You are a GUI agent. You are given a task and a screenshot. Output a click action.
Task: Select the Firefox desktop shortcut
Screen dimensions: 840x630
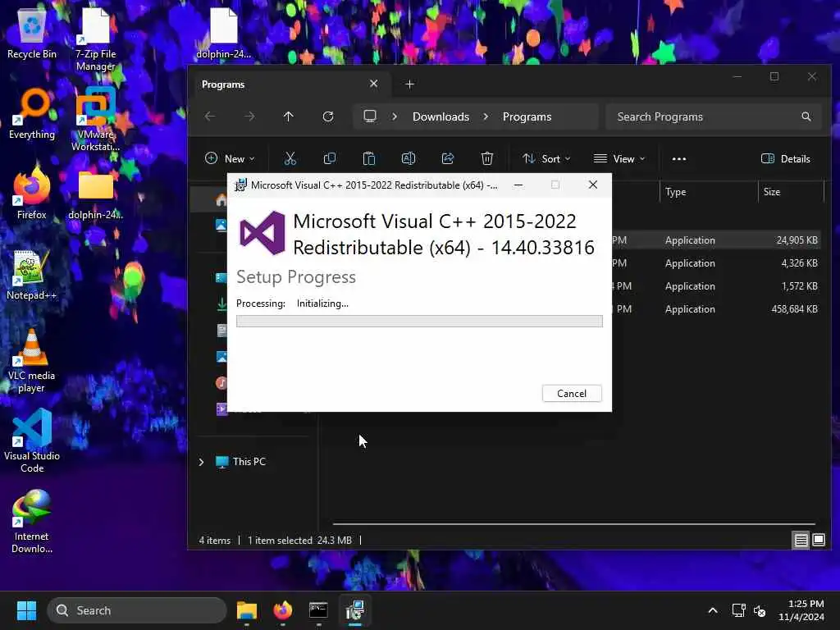(32, 194)
